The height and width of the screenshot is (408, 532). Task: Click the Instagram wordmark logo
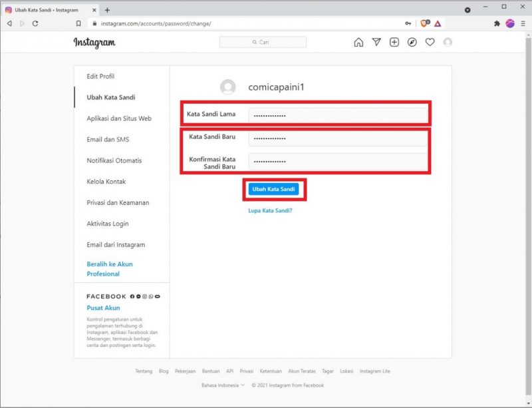(x=94, y=43)
